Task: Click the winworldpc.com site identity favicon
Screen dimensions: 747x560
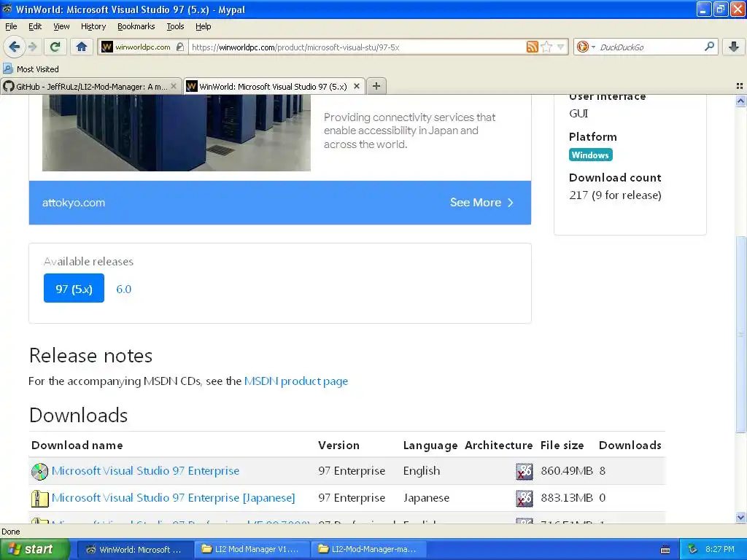Action: (107, 47)
